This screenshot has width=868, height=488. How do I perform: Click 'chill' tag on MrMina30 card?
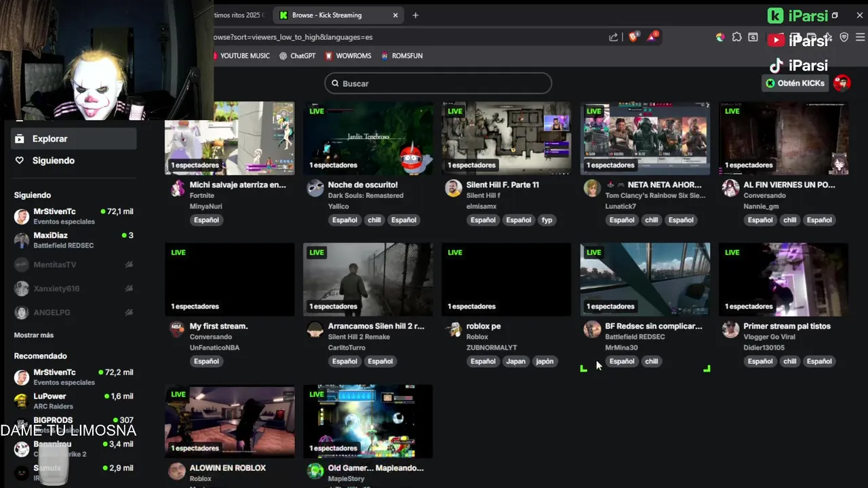[x=652, y=361]
